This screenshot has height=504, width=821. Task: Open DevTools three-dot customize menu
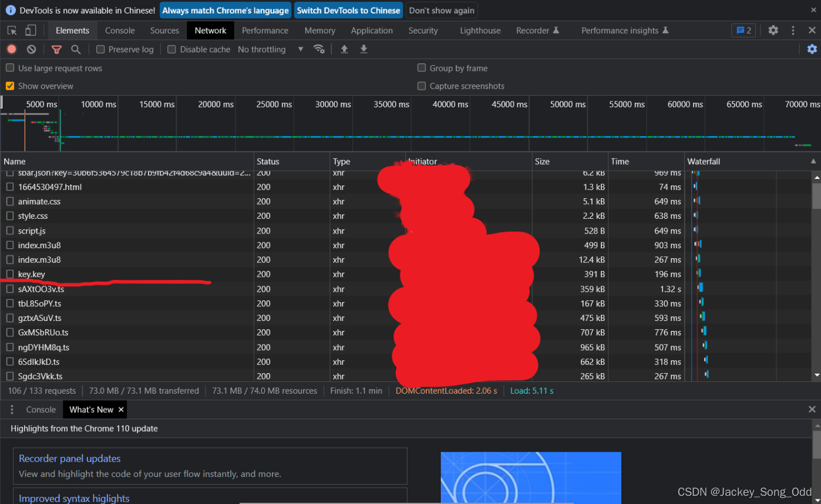793,31
